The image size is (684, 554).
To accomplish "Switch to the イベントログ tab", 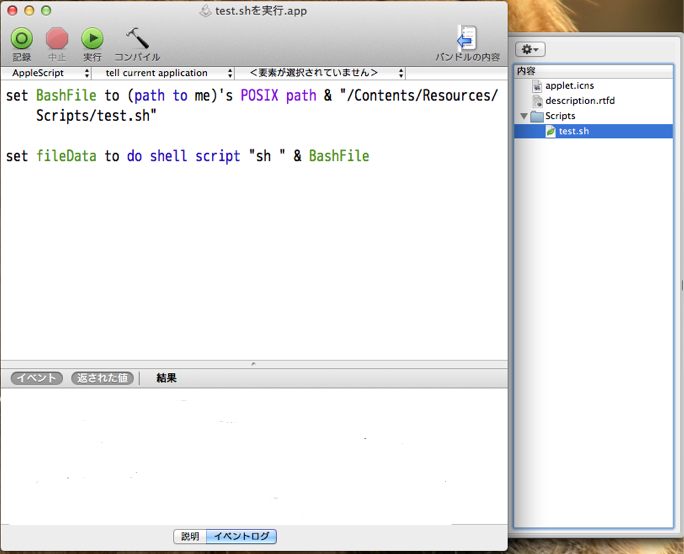I will point(241,536).
